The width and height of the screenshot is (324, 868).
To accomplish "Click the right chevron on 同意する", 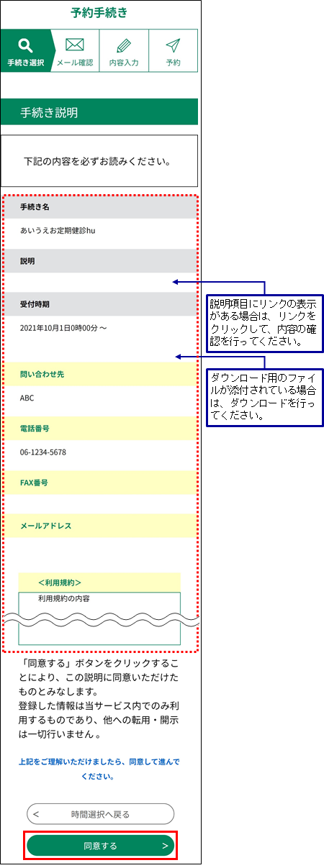I will (165, 846).
